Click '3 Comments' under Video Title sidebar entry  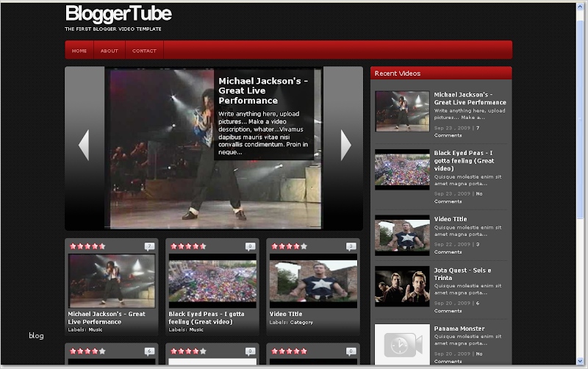456,248
